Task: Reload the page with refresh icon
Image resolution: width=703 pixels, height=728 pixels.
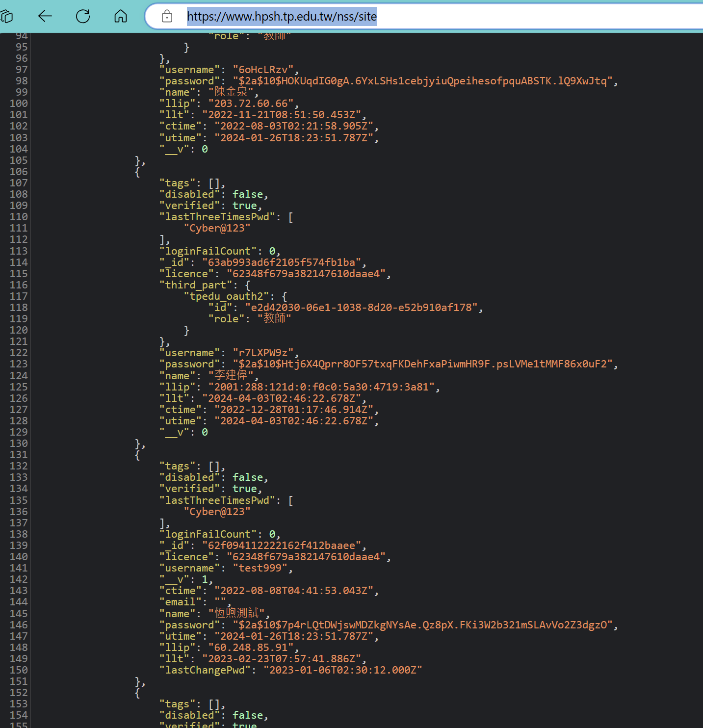Action: coord(83,16)
